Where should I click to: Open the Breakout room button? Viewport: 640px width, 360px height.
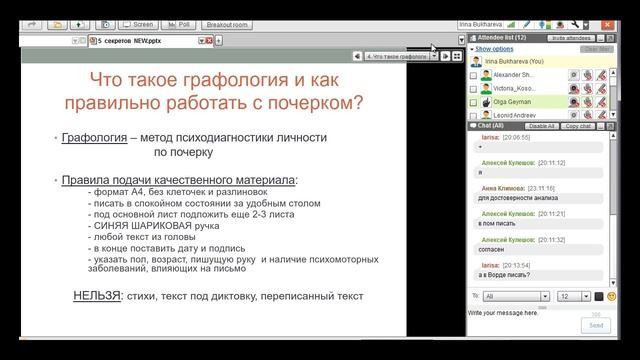[x=227, y=25]
